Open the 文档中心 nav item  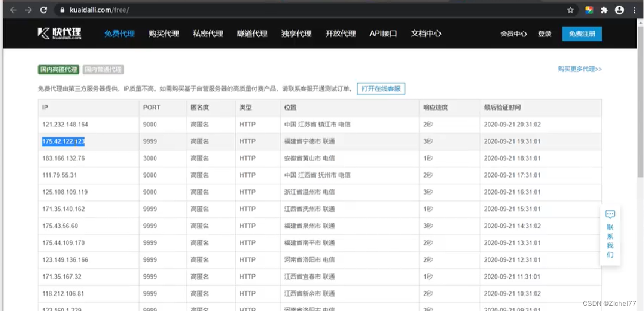(x=426, y=34)
